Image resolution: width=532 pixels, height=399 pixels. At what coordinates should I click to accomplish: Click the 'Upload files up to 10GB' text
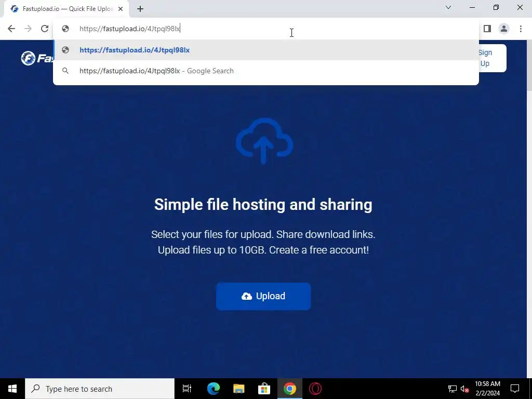[212, 250]
